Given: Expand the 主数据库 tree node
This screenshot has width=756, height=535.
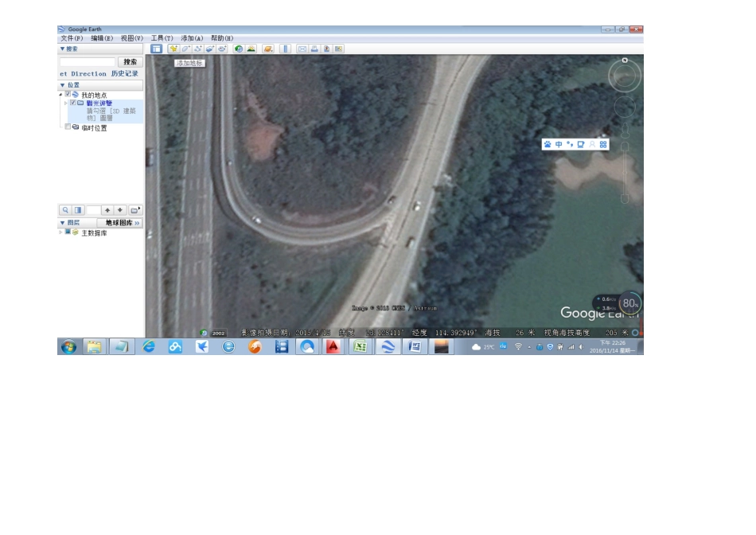Looking at the screenshot, I should click(60, 232).
